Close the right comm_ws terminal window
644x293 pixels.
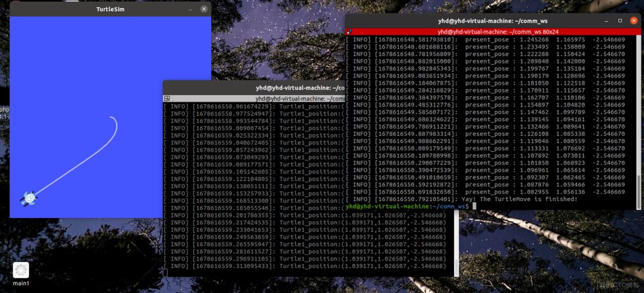pos(633,21)
